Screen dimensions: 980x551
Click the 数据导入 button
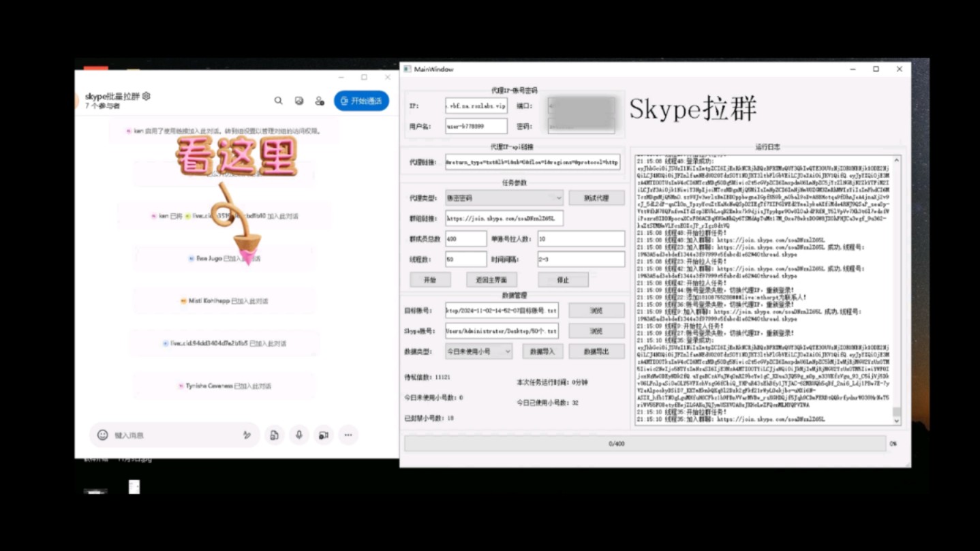pyautogui.click(x=542, y=351)
